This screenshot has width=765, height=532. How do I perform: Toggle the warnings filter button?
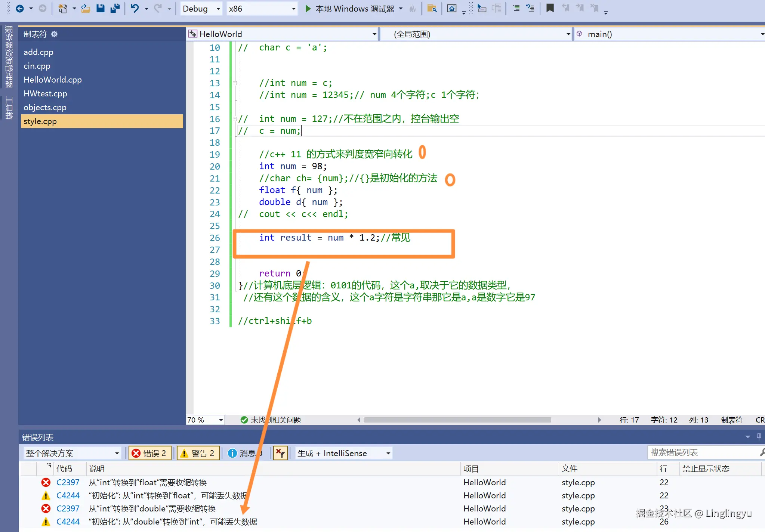tap(198, 453)
